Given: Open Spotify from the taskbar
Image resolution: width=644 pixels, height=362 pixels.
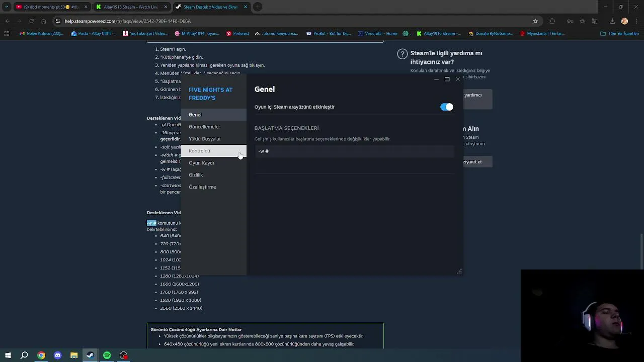Looking at the screenshot, I should (x=107, y=355).
